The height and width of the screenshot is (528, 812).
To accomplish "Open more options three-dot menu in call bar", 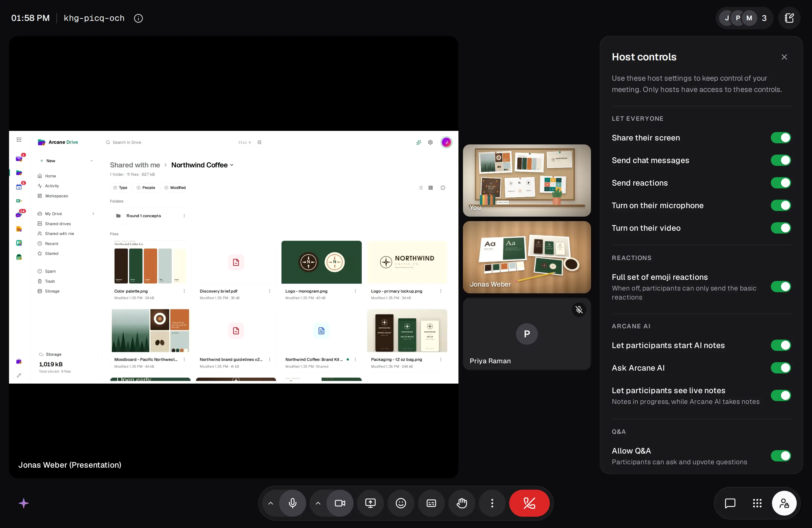I will pos(492,503).
